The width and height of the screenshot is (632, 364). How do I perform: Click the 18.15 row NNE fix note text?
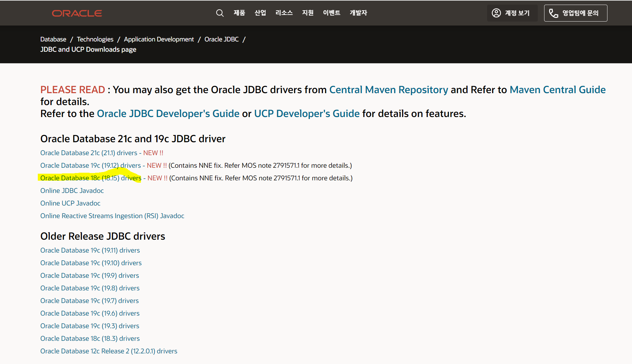pyautogui.click(x=261, y=178)
